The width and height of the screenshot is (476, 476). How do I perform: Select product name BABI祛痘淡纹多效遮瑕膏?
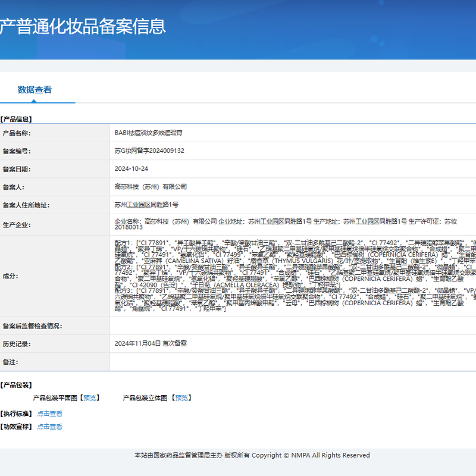[148, 133]
